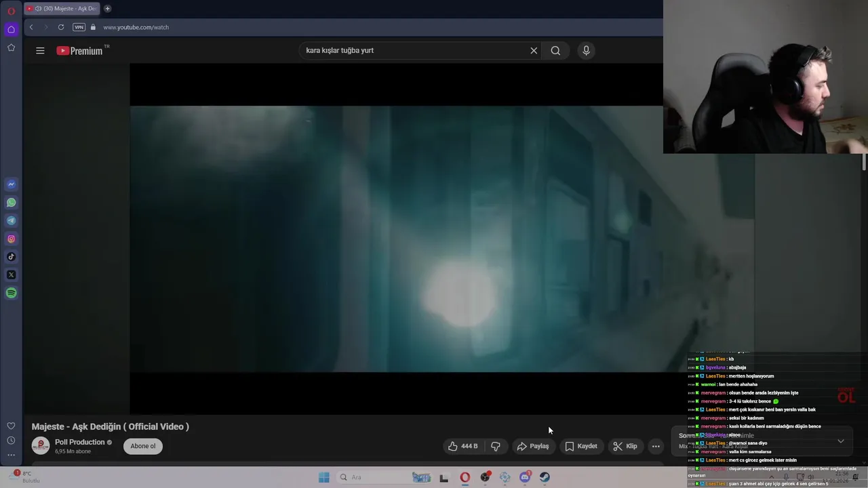Open the Opera menu logo
Screen dimensions: 868x488
(x=11, y=11)
